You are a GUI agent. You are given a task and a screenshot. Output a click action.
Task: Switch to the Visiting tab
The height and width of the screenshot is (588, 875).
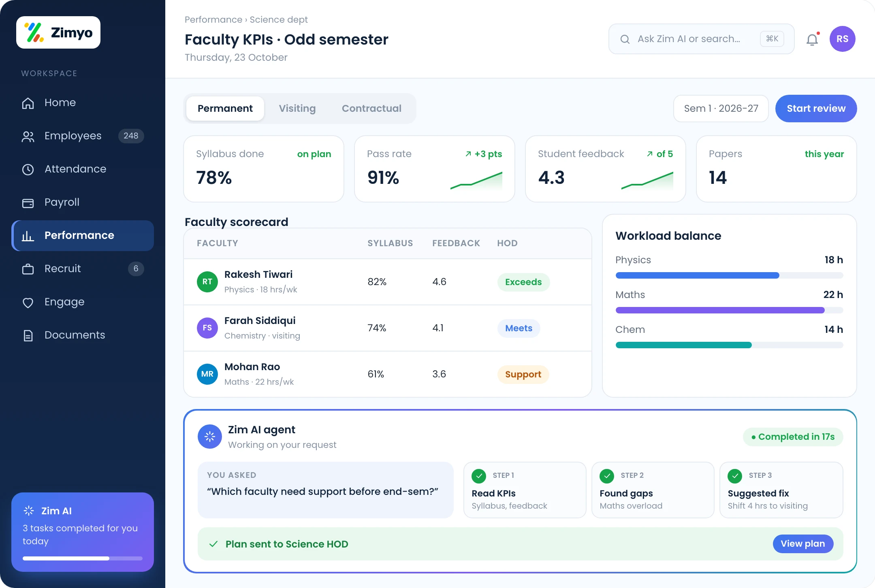tap(297, 109)
